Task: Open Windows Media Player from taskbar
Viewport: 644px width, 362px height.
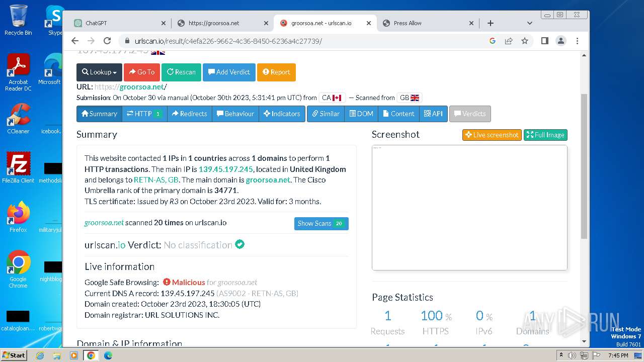Action: (x=74, y=355)
